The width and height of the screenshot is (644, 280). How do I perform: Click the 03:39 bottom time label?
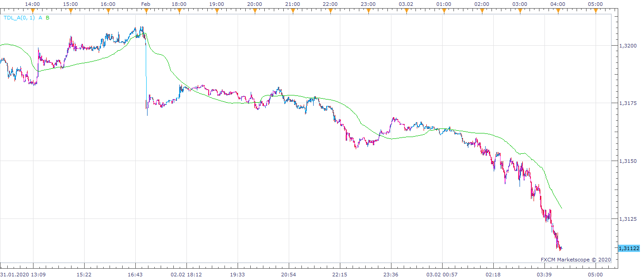click(x=544, y=275)
